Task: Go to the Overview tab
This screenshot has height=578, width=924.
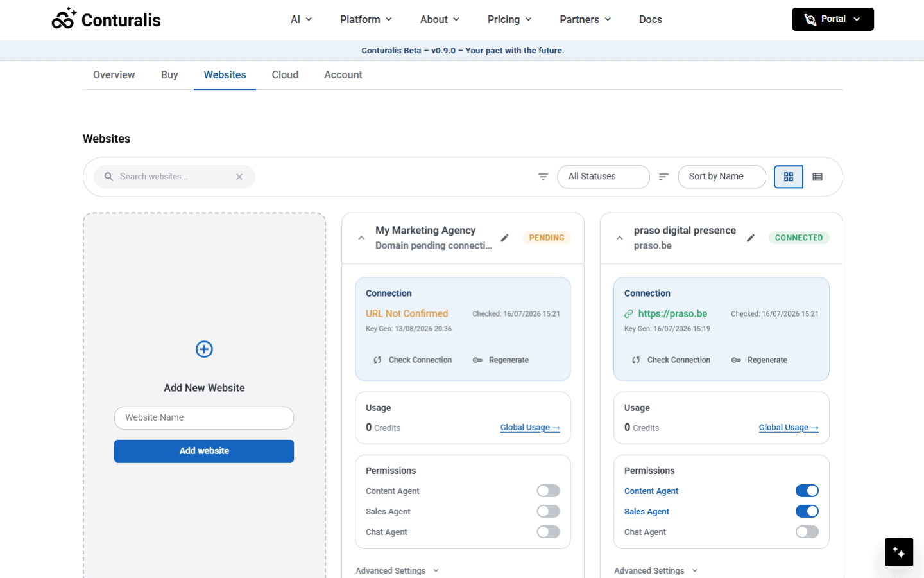Action: (x=114, y=75)
